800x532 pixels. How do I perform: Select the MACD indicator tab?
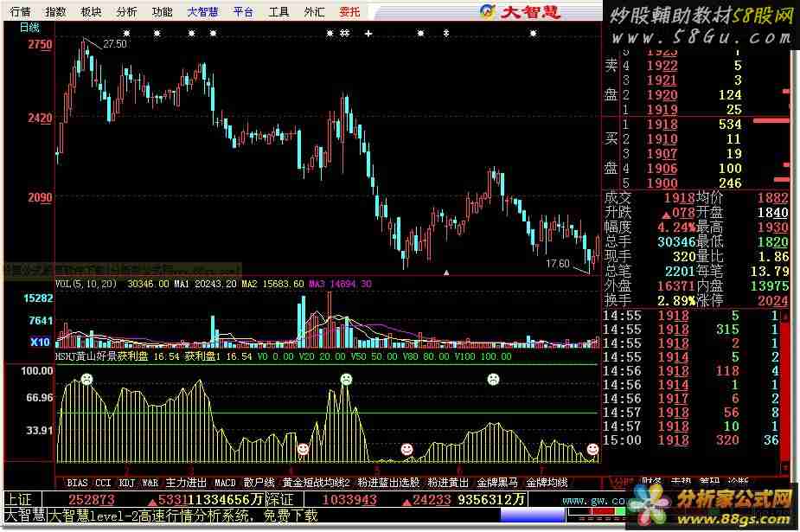click(225, 483)
